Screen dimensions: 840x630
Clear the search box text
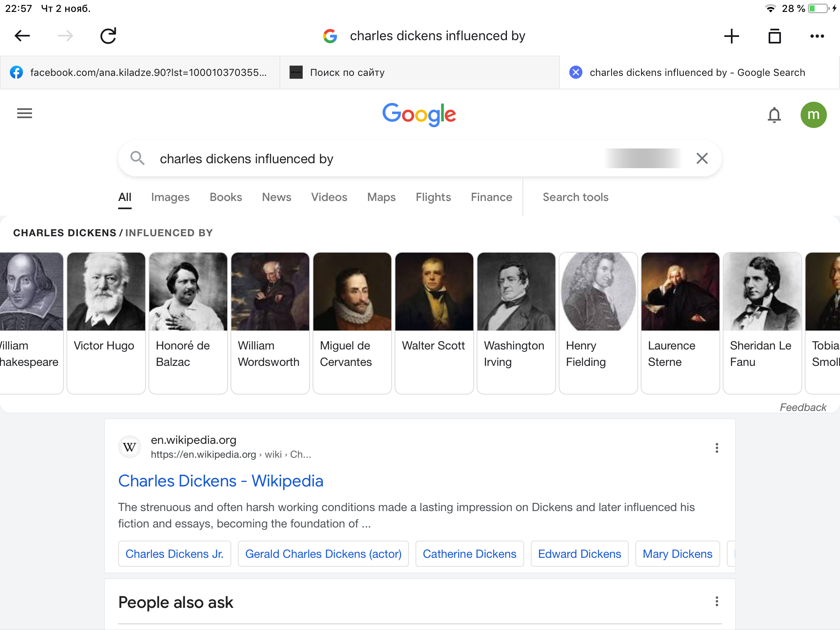(x=702, y=158)
